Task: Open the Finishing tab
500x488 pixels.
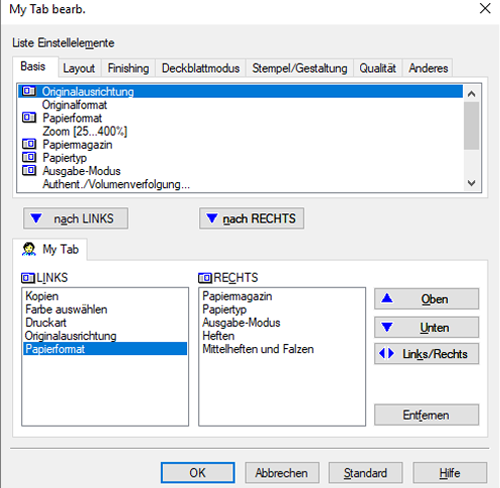Action: pyautogui.click(x=128, y=68)
